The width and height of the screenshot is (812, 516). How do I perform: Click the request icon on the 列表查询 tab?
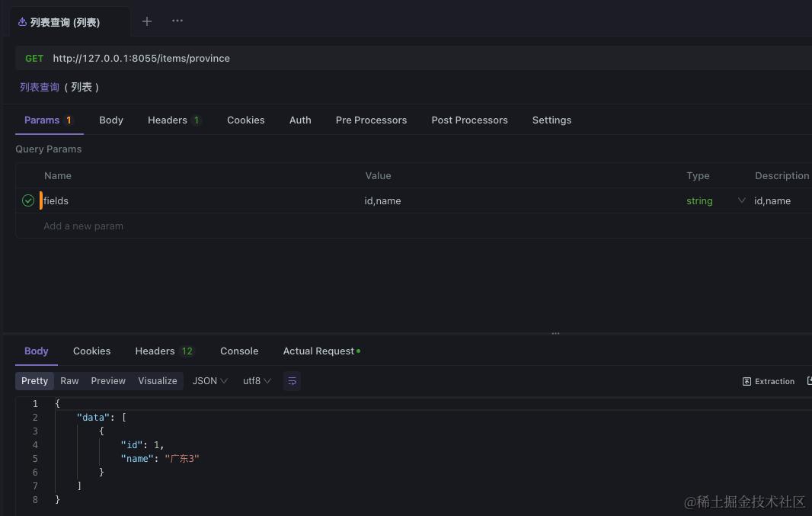click(21, 22)
